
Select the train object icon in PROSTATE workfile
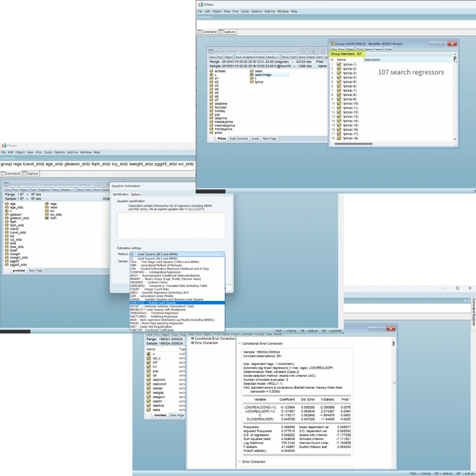tap(47, 218)
